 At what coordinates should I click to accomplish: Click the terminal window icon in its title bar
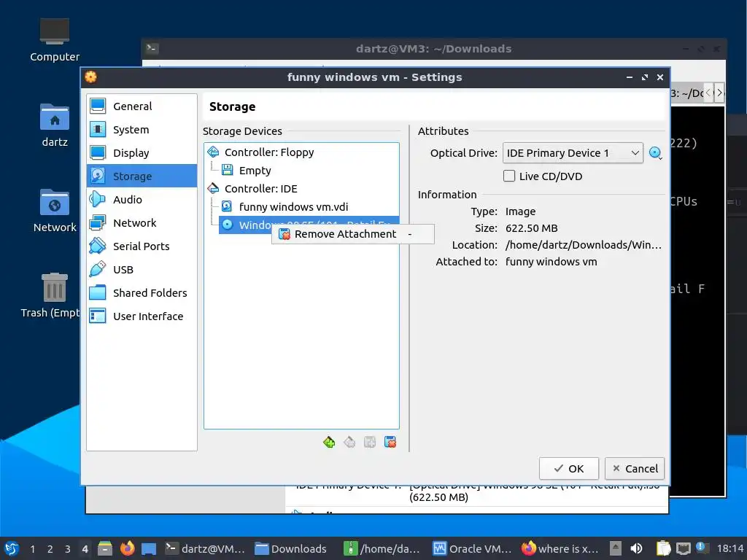click(x=152, y=48)
